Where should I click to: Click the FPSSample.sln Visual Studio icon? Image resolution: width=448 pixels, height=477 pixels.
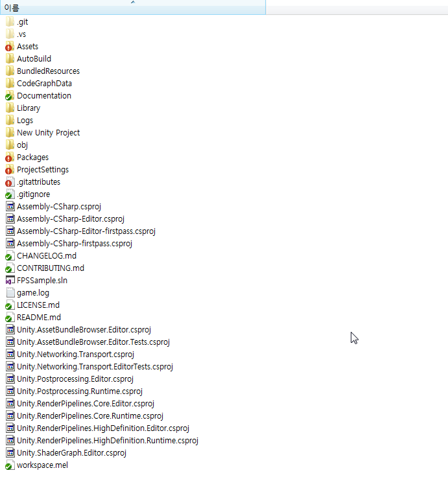coord(10,281)
